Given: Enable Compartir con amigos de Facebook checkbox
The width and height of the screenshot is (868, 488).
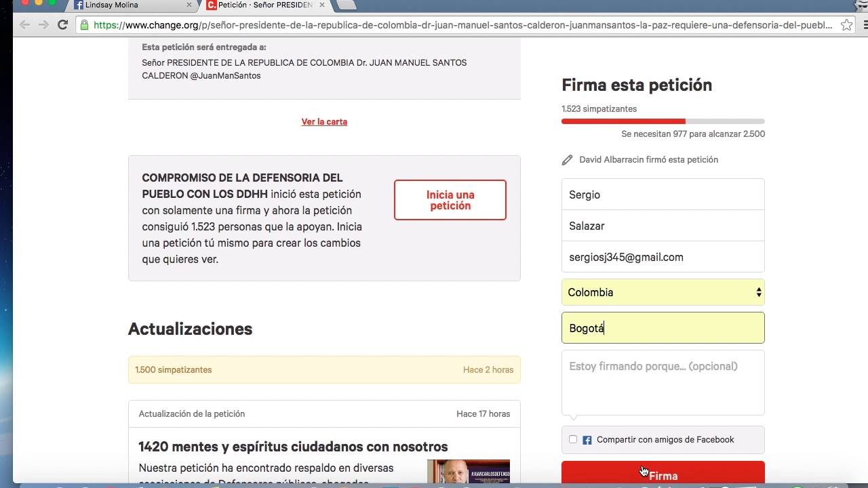Looking at the screenshot, I should point(573,439).
